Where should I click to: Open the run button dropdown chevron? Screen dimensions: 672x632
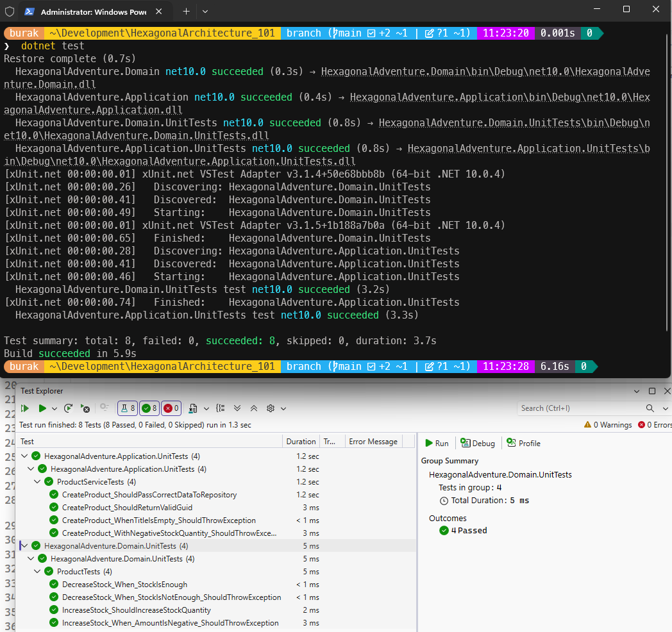(53, 408)
